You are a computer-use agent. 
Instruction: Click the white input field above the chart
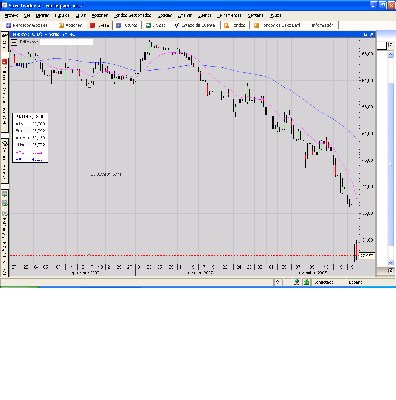pos(66,42)
